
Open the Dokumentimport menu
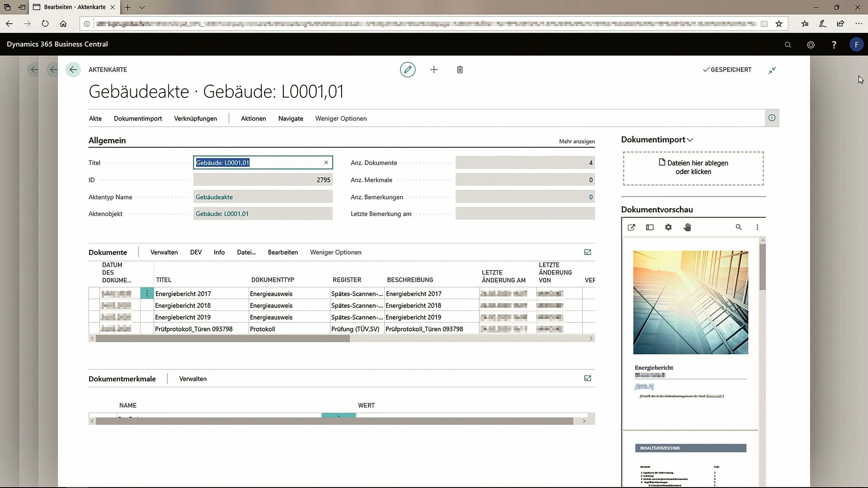(x=138, y=119)
